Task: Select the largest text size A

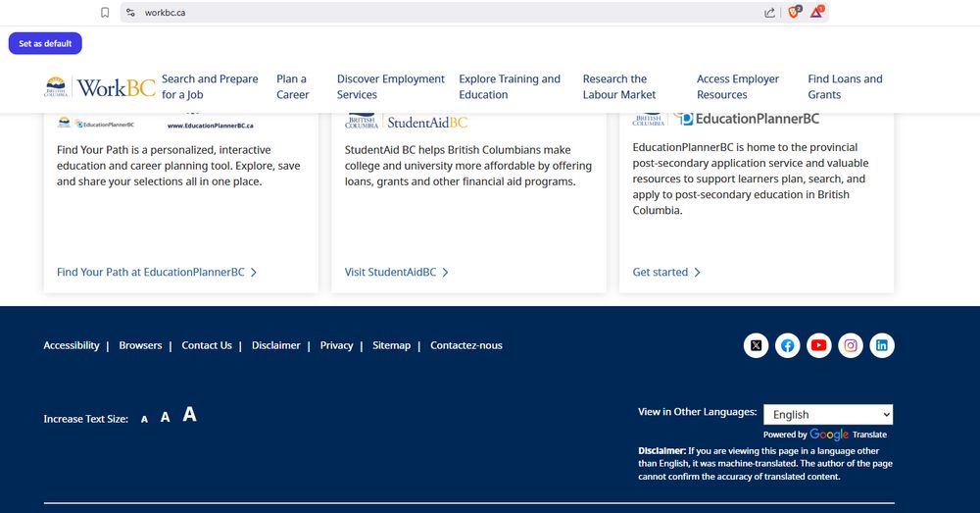Action: [189, 414]
